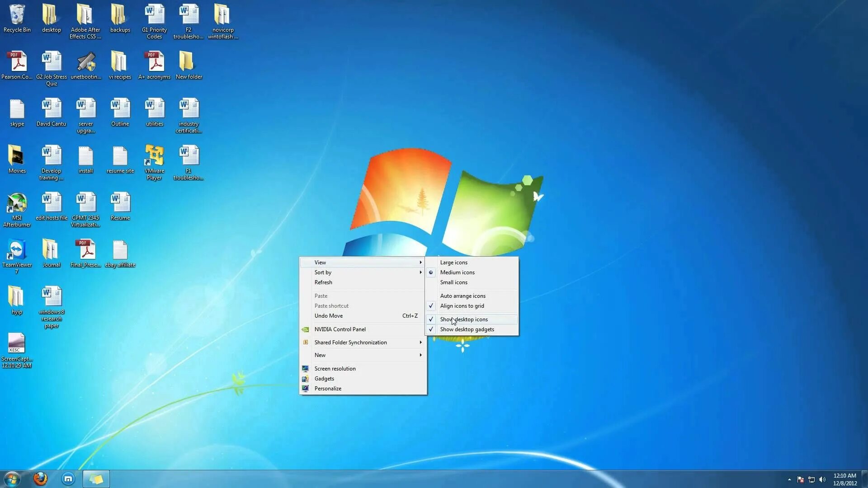Open TeamViewer 7 application
The width and height of the screenshot is (868, 488).
tap(16, 250)
